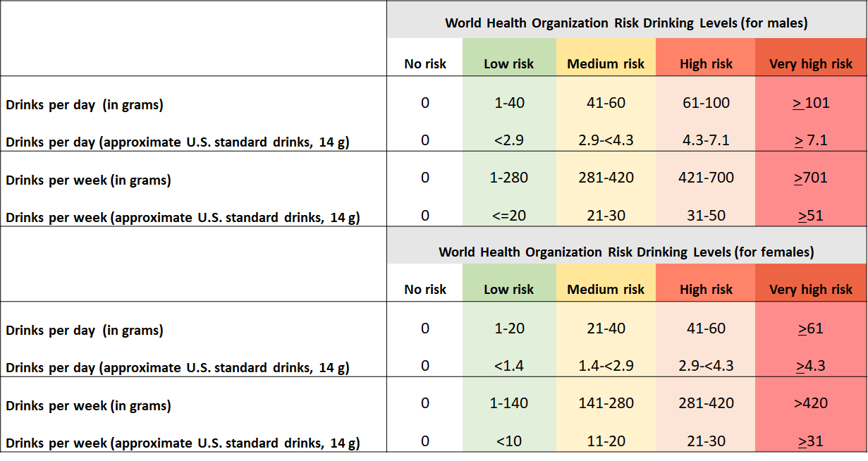Select the 141-280 cell
This screenshot has height=461, width=868.
point(606,403)
